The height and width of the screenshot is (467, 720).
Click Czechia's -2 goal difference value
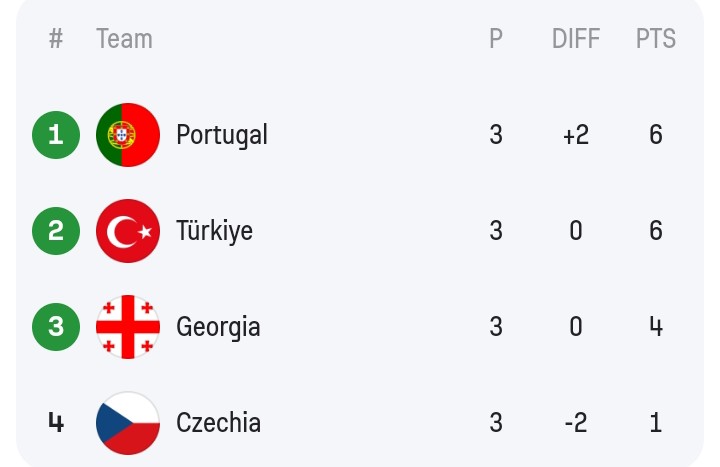click(x=576, y=422)
